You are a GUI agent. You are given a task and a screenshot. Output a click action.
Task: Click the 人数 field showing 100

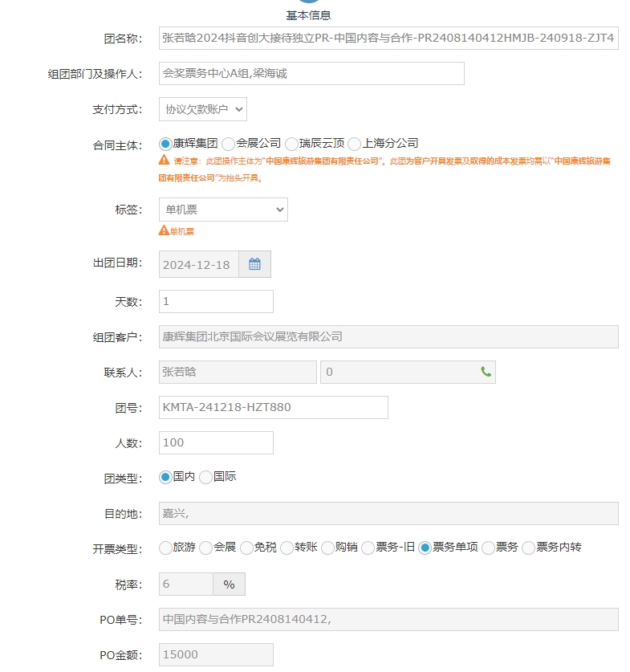point(216,442)
